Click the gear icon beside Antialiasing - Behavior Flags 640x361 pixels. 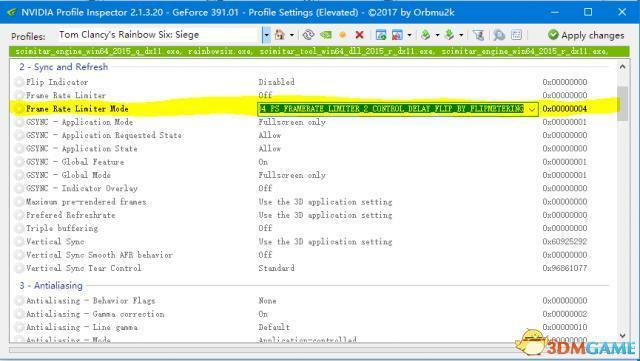[x=19, y=301]
